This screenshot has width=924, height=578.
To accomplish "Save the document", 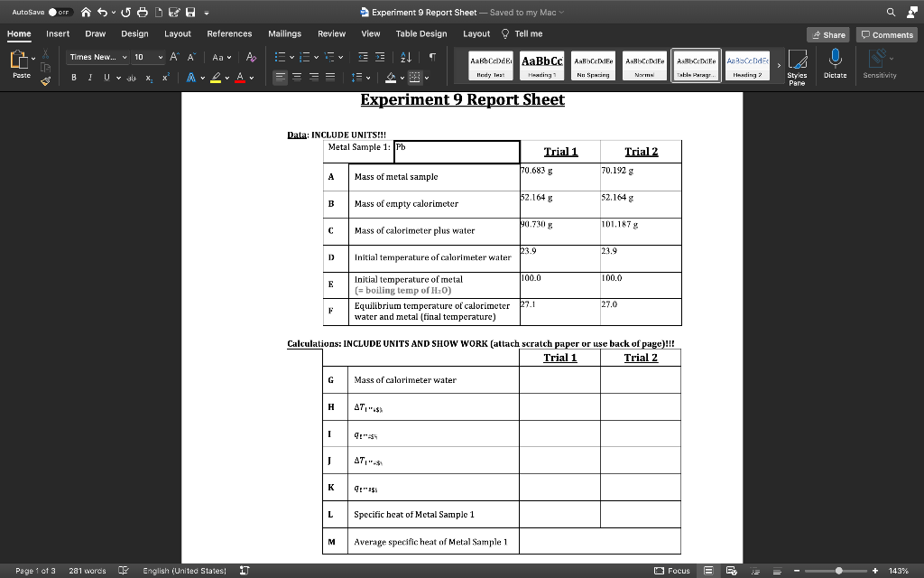I will [190, 12].
